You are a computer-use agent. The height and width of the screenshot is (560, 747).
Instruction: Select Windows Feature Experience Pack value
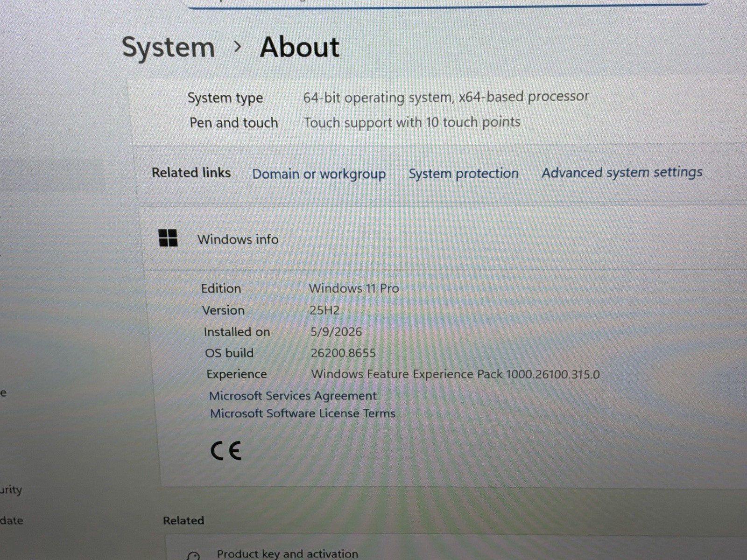[x=456, y=374]
